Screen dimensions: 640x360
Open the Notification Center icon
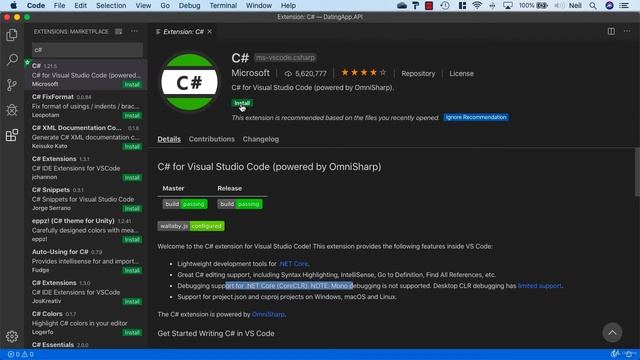624,5
